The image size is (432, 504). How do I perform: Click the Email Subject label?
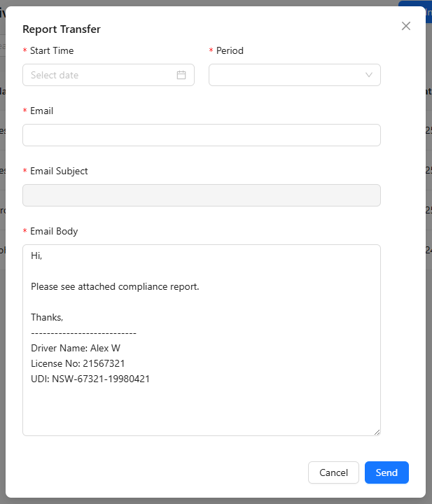(x=59, y=171)
